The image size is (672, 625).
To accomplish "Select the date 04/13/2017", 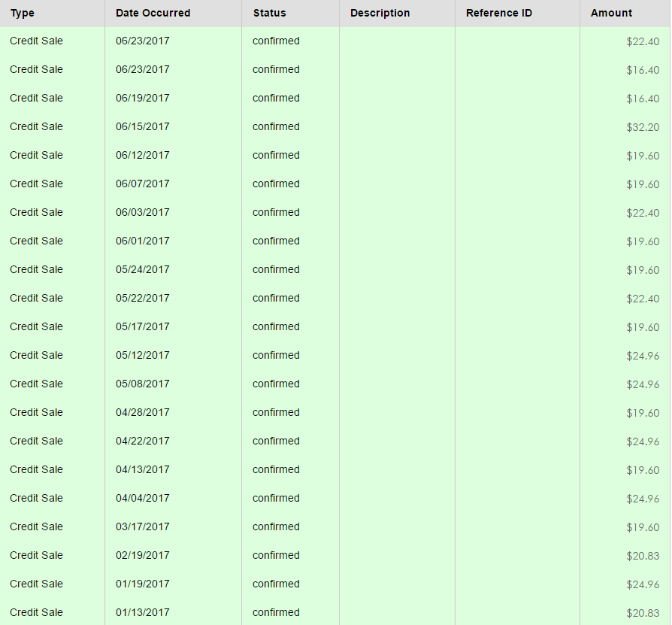I will click(143, 469).
